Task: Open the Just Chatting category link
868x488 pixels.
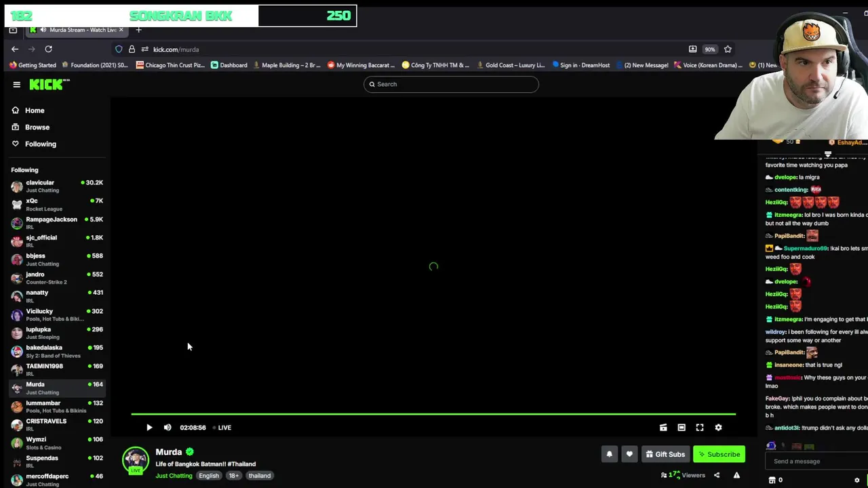Action: (x=174, y=476)
